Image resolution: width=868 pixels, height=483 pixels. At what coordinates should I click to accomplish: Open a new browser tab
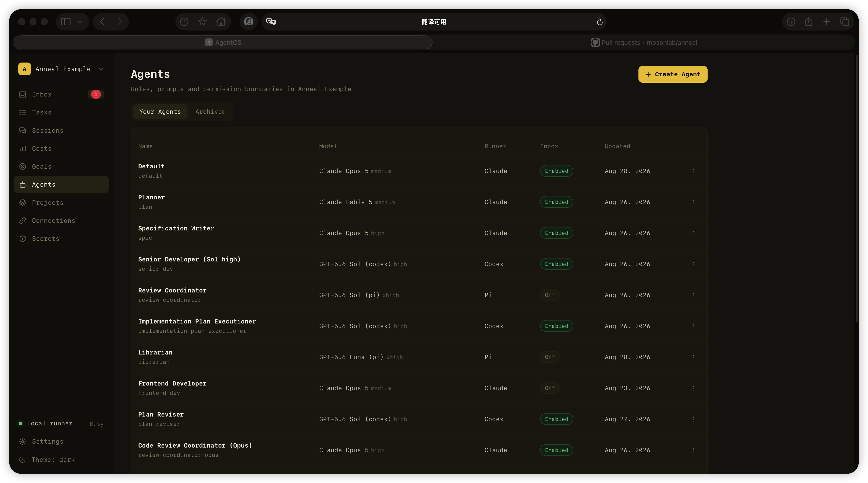click(827, 22)
